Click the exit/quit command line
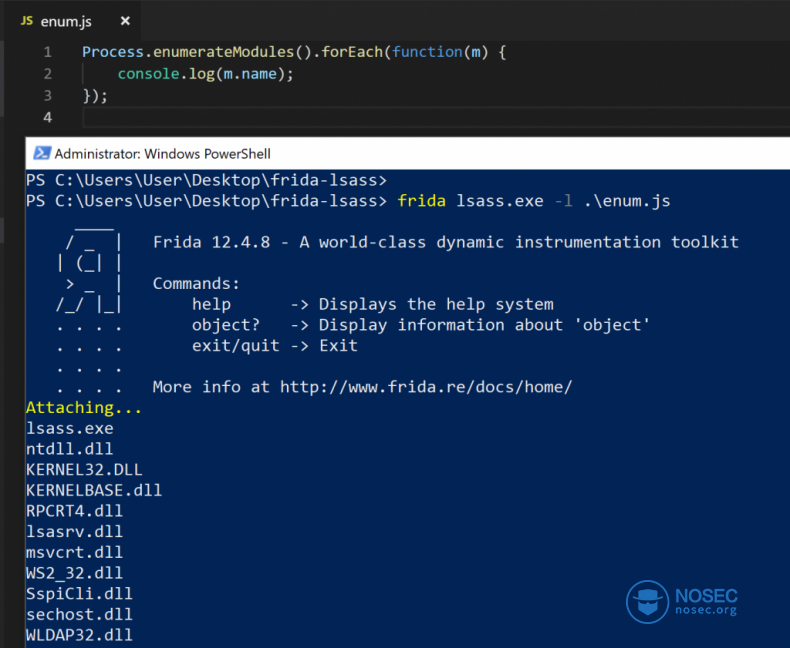This screenshot has height=648, width=790. (275, 346)
